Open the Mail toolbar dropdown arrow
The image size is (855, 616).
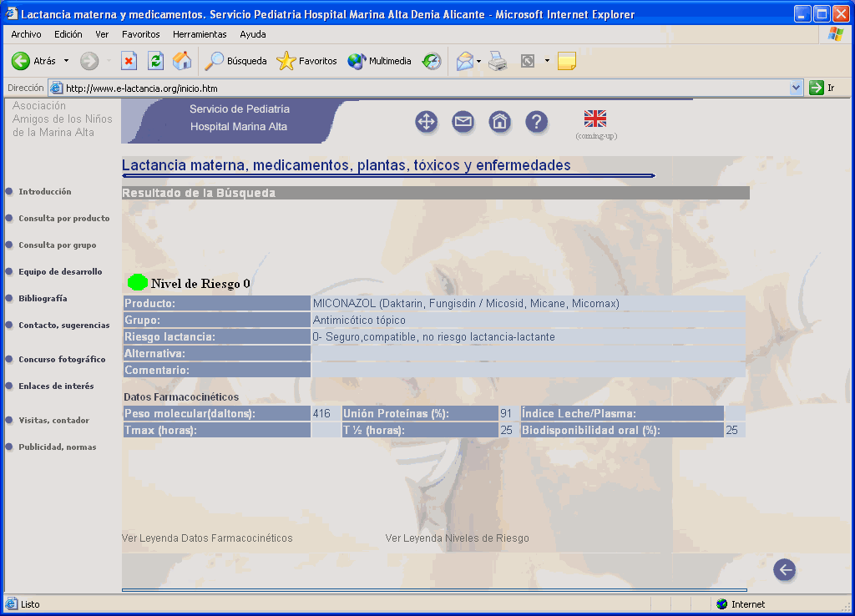pyautogui.click(x=479, y=61)
